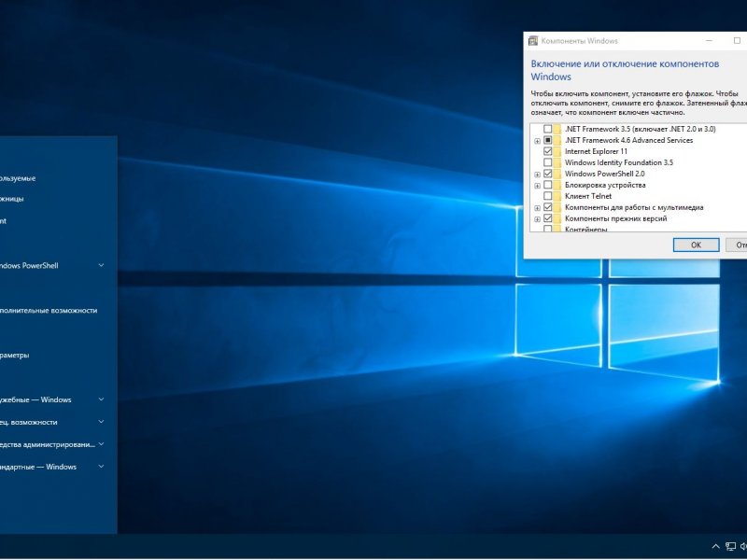The image size is (747, 560).
Task: Uncheck Компоненты для работы с мультимедиа checkbox
Action: click(548, 207)
